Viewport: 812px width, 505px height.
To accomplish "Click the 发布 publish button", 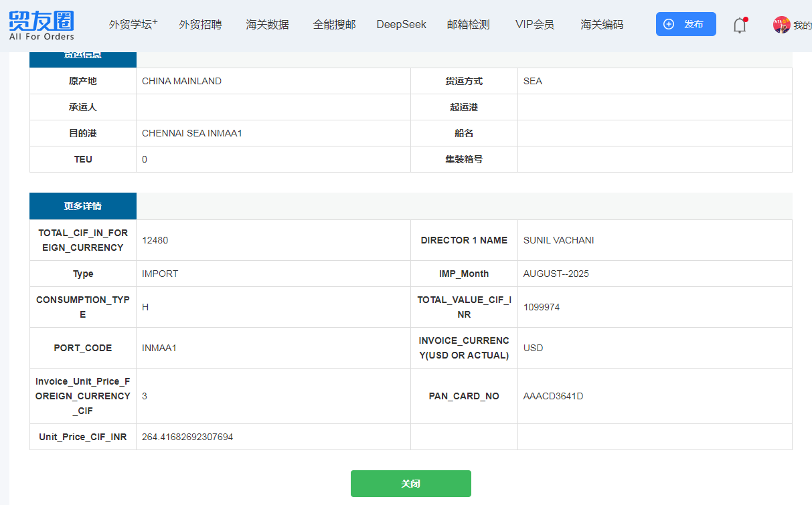I will coord(685,24).
